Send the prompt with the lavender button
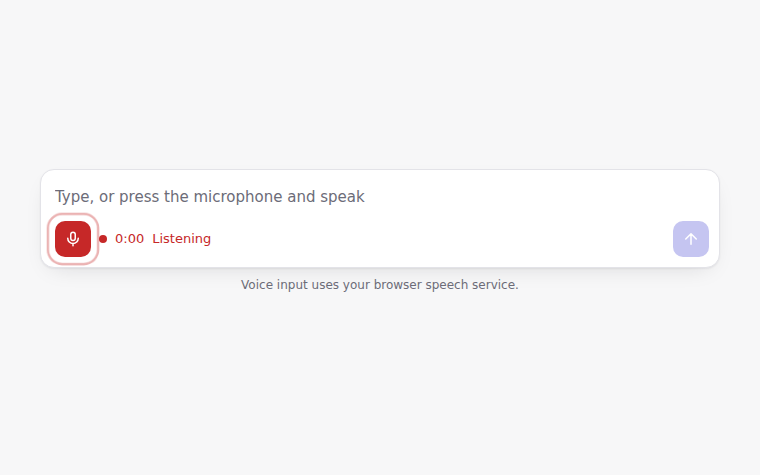The image size is (760, 475). point(691,239)
